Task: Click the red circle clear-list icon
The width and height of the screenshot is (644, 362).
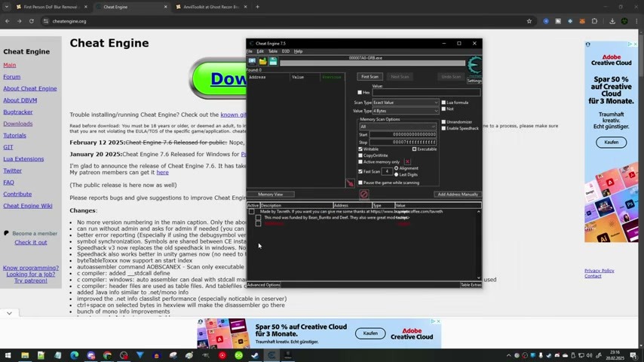Action: pos(364,194)
